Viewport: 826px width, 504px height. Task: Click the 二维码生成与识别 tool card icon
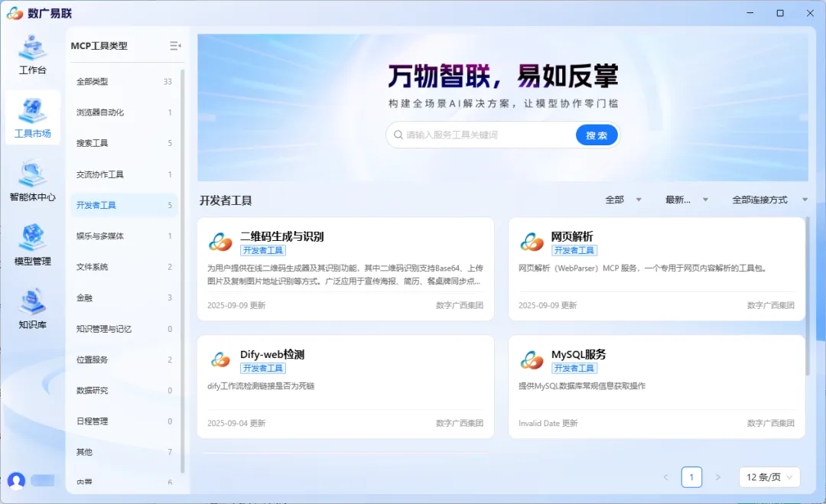click(220, 242)
